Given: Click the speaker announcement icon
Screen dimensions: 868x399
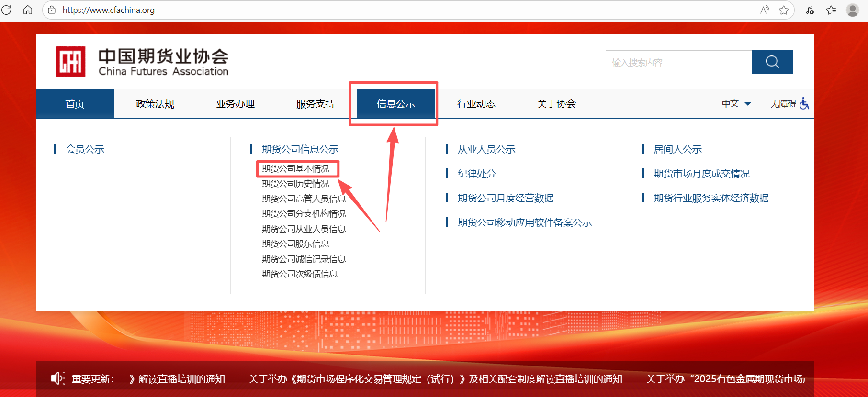Looking at the screenshot, I should (57, 378).
